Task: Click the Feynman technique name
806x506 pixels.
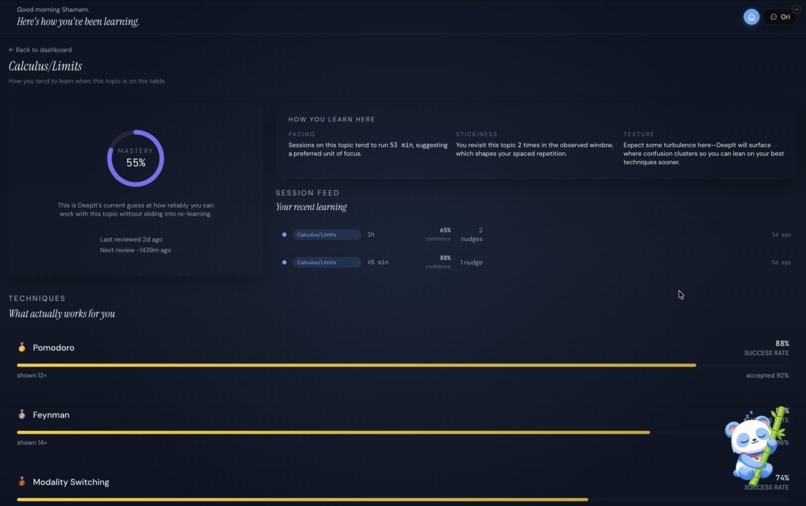Action: (x=51, y=414)
